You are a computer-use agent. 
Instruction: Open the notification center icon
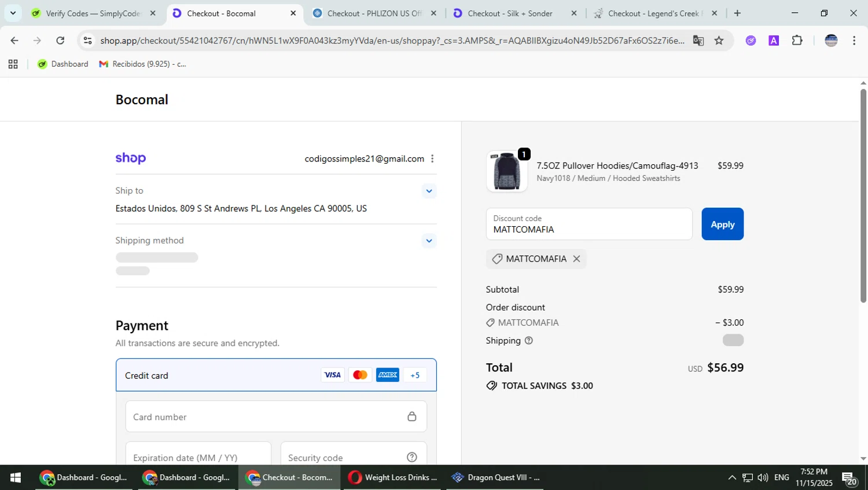pyautogui.click(x=849, y=478)
